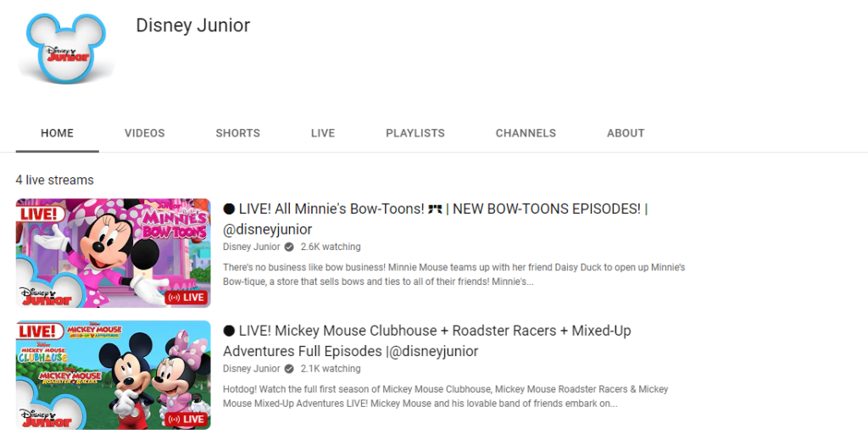Click the Disney Junior channel name header
This screenshot has height=440, width=868.
coord(192,25)
